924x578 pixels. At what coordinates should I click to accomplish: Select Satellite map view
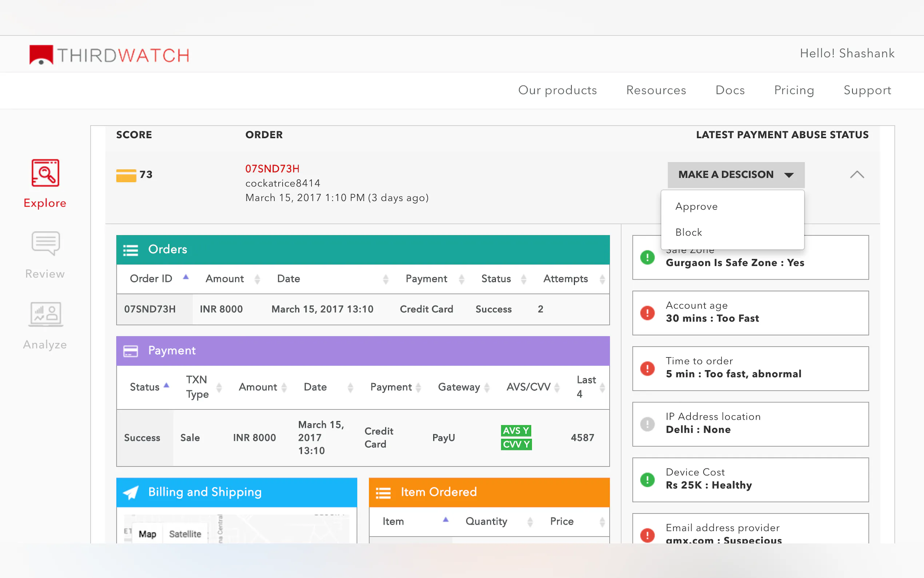(x=185, y=534)
